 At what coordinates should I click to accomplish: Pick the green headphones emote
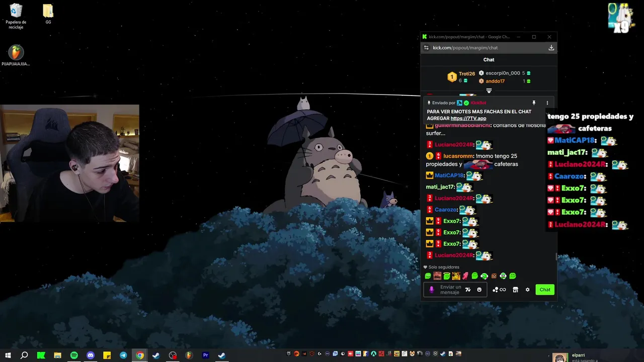click(x=485, y=276)
